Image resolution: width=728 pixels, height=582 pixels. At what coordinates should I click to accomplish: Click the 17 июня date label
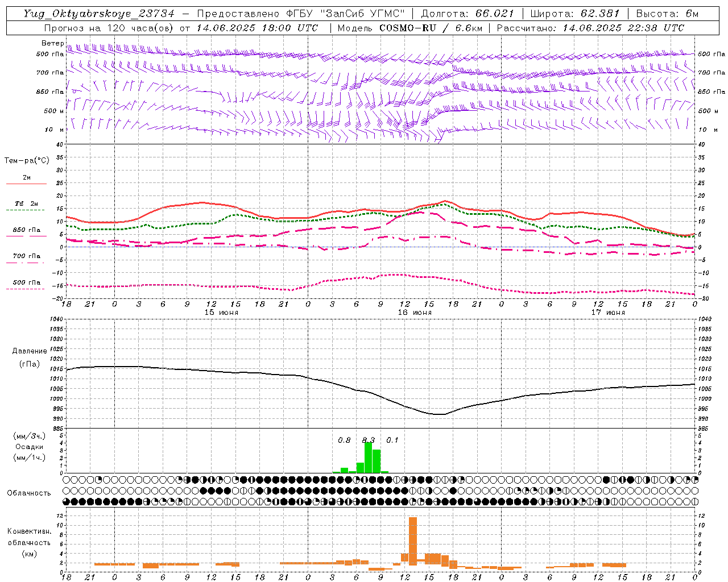tap(608, 313)
